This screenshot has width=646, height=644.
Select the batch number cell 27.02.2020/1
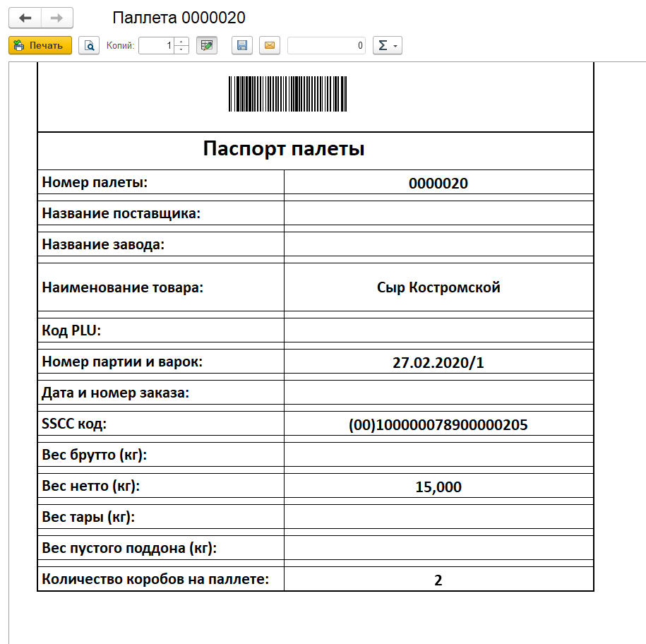438,363
